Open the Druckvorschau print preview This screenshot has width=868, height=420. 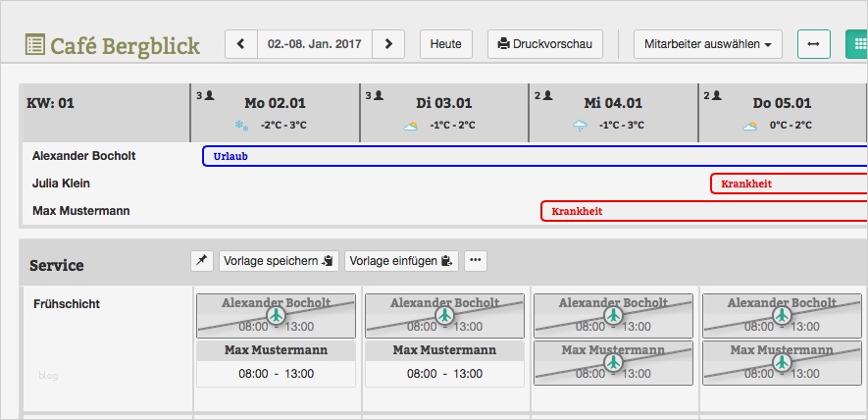[545, 44]
